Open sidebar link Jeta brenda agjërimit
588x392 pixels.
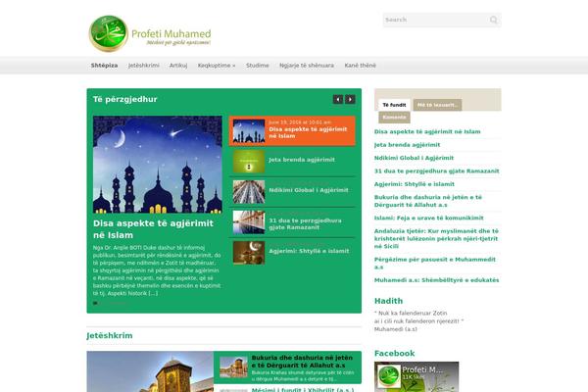408,145
